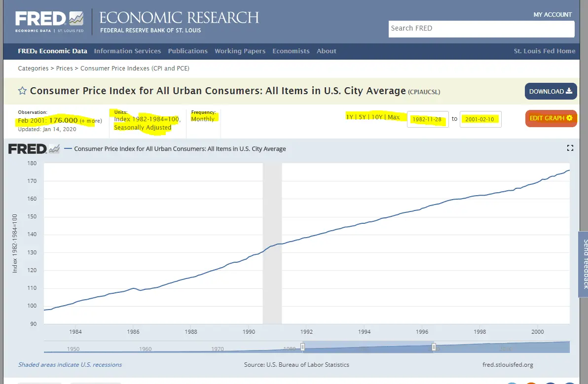
Task: Click the right range slider handle
Action: tap(434, 347)
